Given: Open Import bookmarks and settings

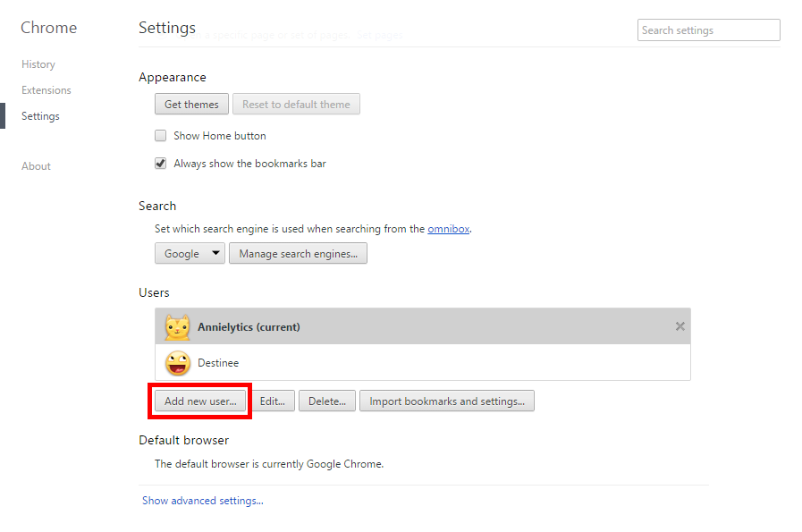Looking at the screenshot, I should [x=447, y=401].
